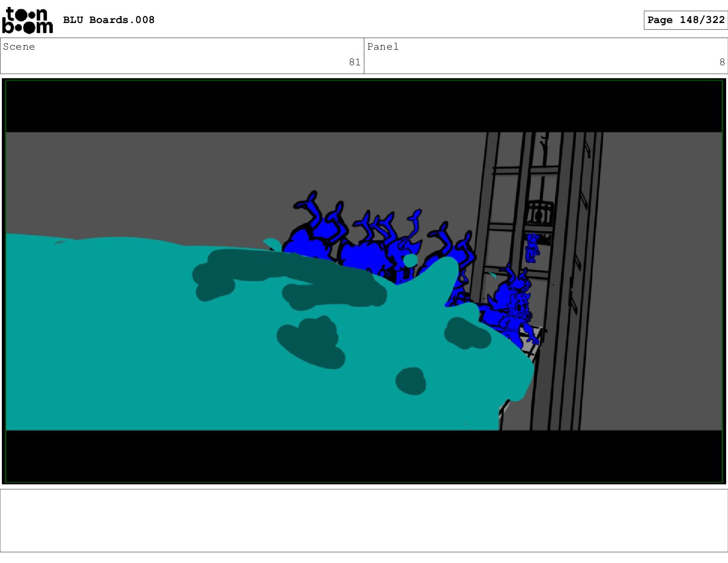Click the small round teal bump near blue crowd
Screen dimensions: 728x563
(x=410, y=261)
